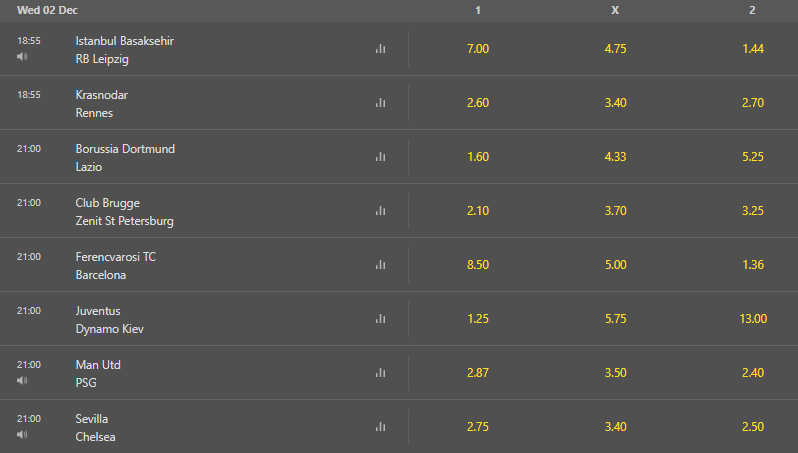Open statistics icon for Ferencvarosi vs Barcelona

380,264
